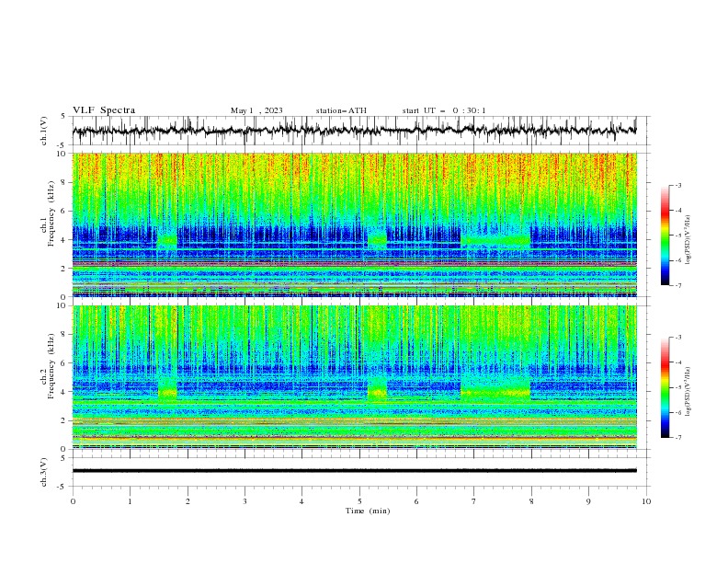
Task: Click the "-5" tick on ch.2 colorbar
Action: point(677,387)
